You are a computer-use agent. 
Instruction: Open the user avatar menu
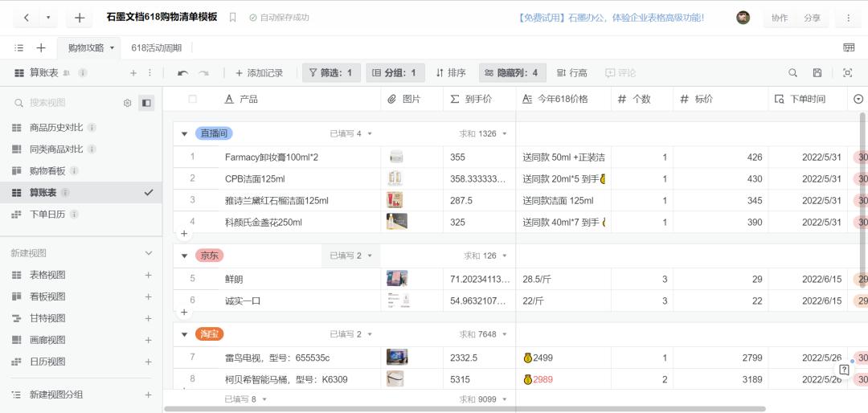pyautogui.click(x=743, y=18)
